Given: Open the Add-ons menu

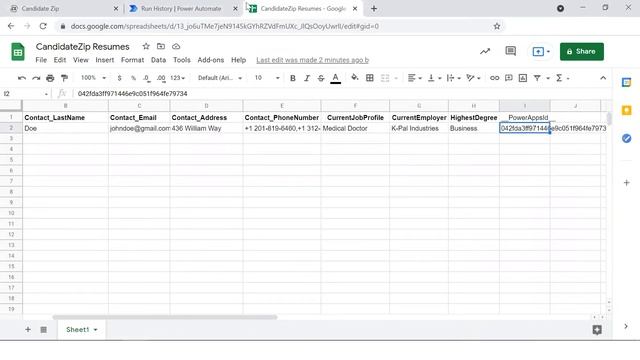Looking at the screenshot, I should click(211, 60).
